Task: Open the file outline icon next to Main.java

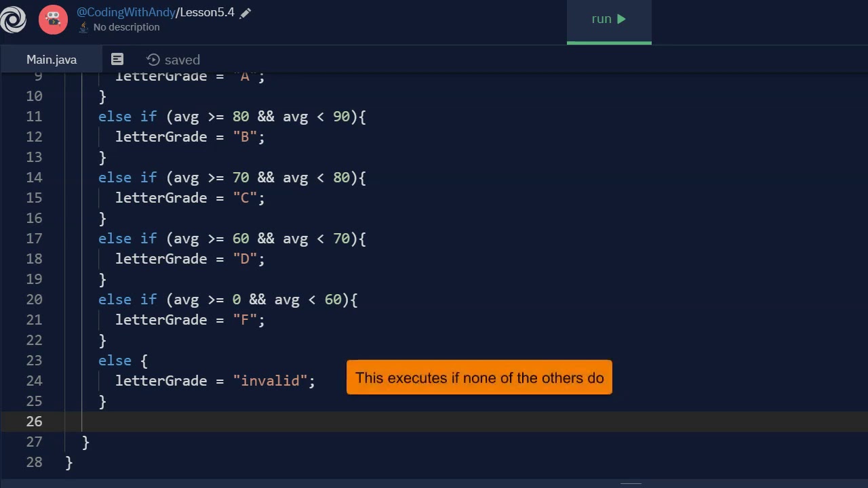Action: [x=117, y=60]
